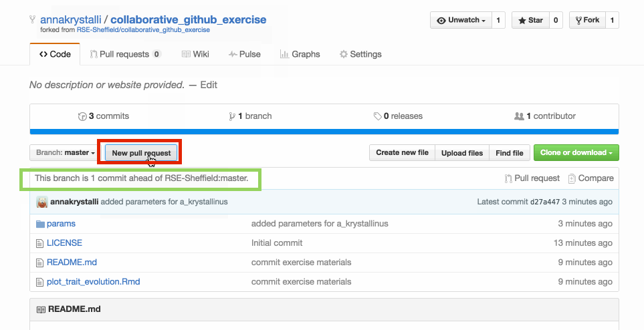Click the params row commit message
Viewport: 644px width, 330px height.
pos(320,224)
